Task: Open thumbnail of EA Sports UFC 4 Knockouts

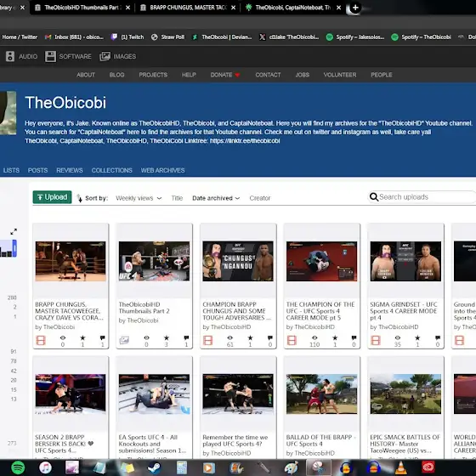Action: click(154, 394)
